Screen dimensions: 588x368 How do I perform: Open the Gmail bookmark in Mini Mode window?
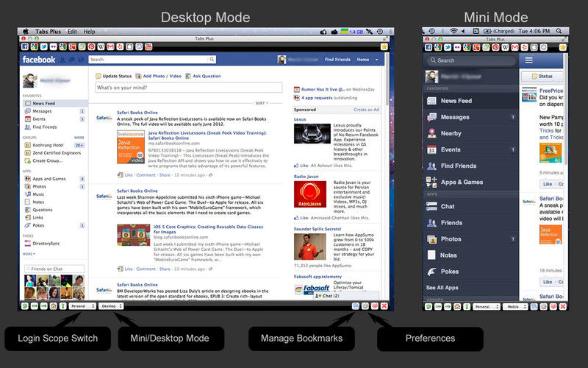514,47
